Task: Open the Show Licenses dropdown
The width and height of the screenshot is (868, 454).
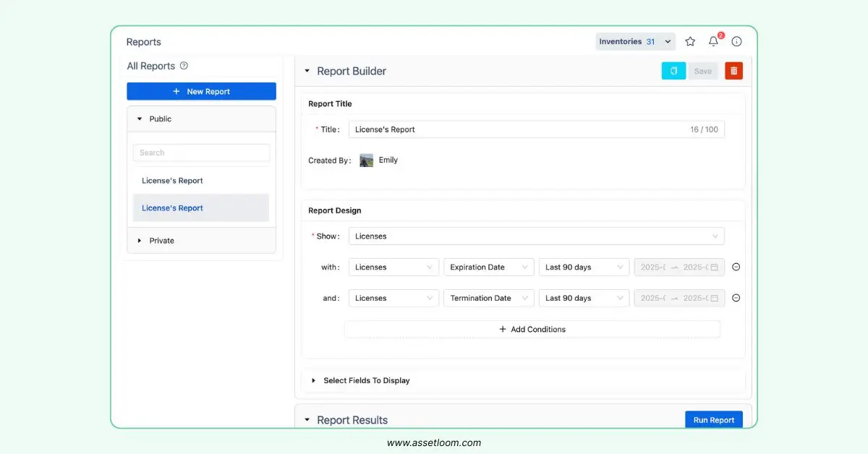Action: (536, 236)
